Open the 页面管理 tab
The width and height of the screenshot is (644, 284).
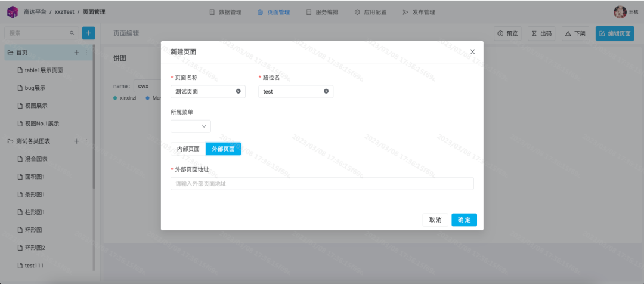click(274, 13)
